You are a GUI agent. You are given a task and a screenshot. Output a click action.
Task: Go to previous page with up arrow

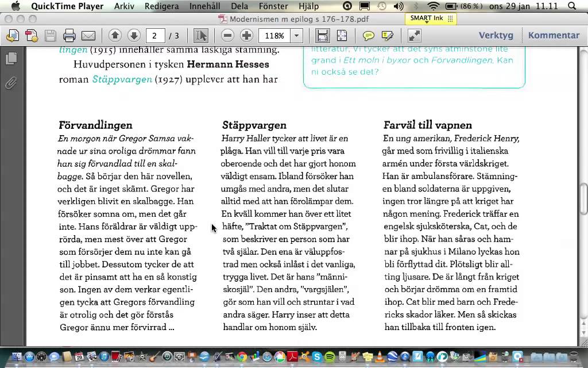click(115, 36)
